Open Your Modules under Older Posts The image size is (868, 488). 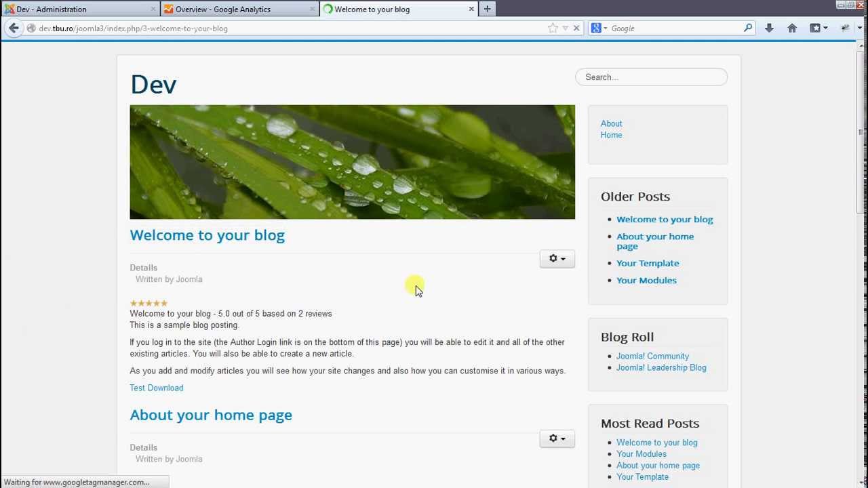point(646,280)
